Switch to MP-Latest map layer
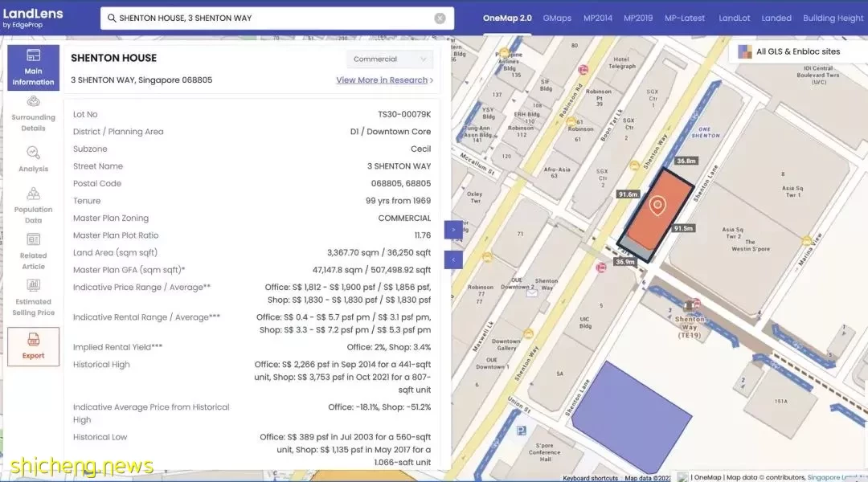 click(x=685, y=18)
